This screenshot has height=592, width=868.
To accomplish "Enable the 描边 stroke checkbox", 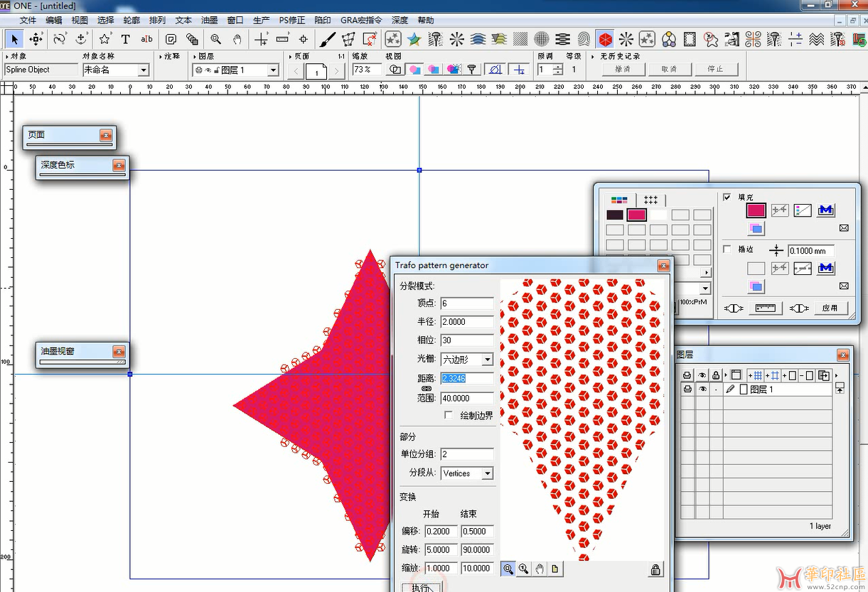I will pos(727,249).
